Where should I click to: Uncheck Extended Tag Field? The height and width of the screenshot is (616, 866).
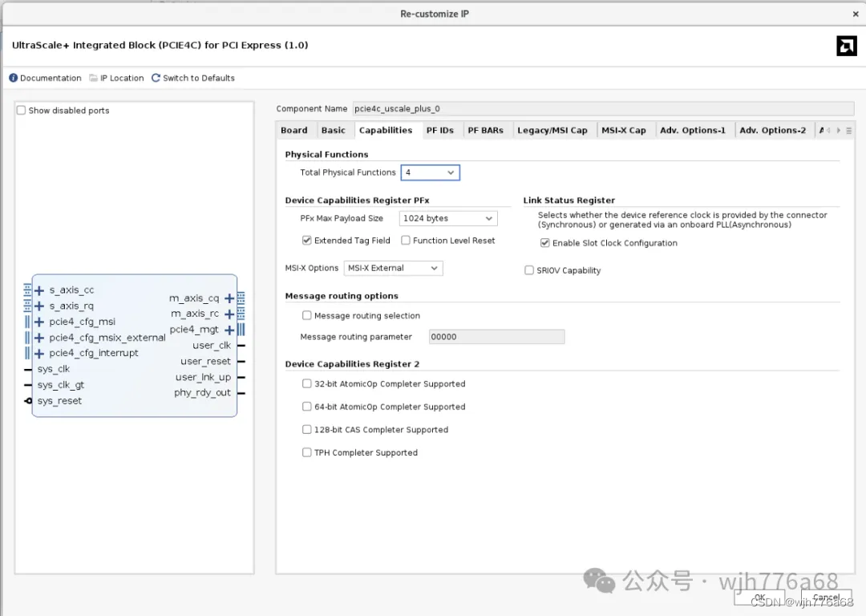(x=306, y=241)
